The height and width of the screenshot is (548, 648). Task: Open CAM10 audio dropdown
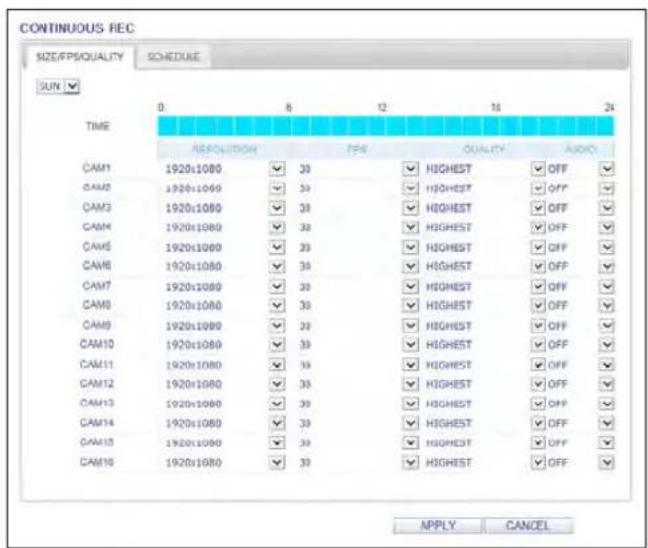(607, 345)
